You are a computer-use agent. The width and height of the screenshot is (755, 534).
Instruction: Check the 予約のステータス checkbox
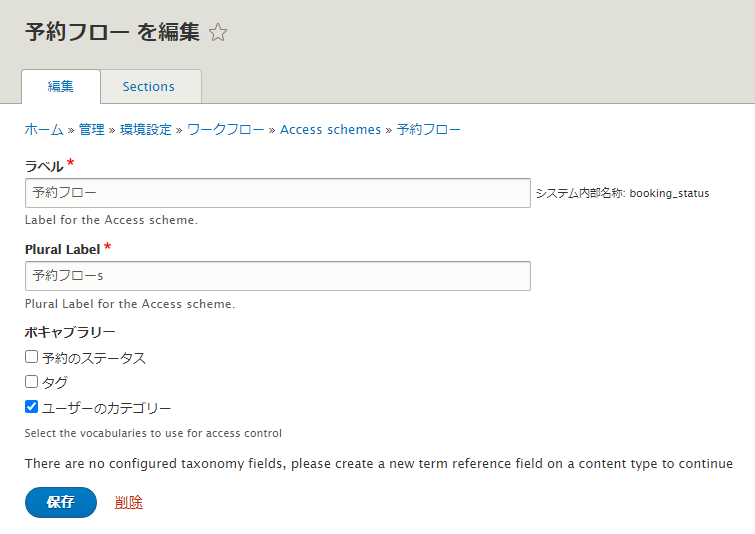coord(31,357)
